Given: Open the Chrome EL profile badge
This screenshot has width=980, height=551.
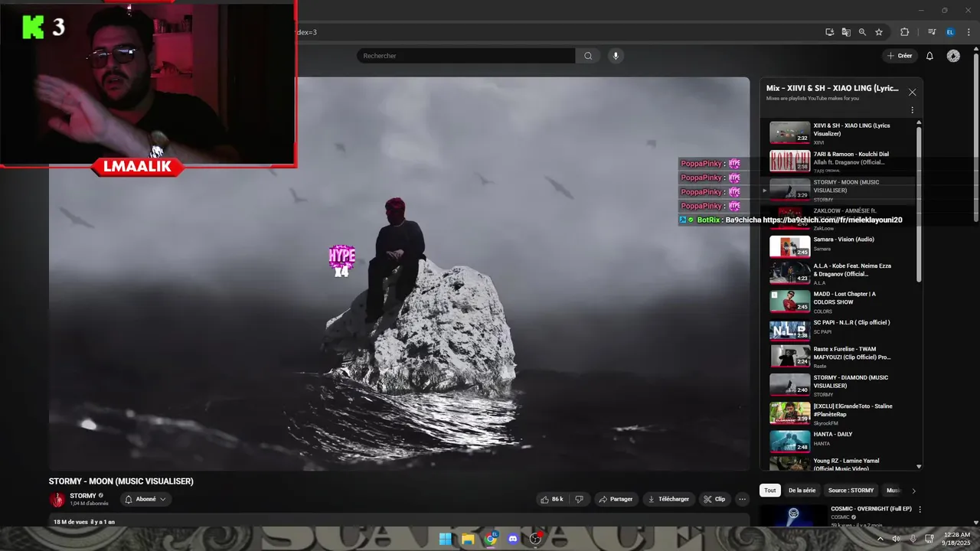Looking at the screenshot, I should pos(950,32).
